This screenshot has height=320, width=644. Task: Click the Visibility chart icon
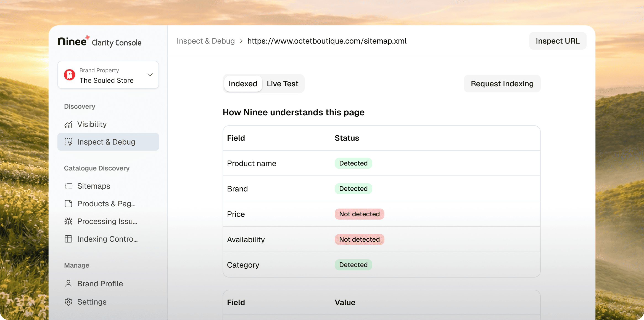pyautogui.click(x=68, y=124)
